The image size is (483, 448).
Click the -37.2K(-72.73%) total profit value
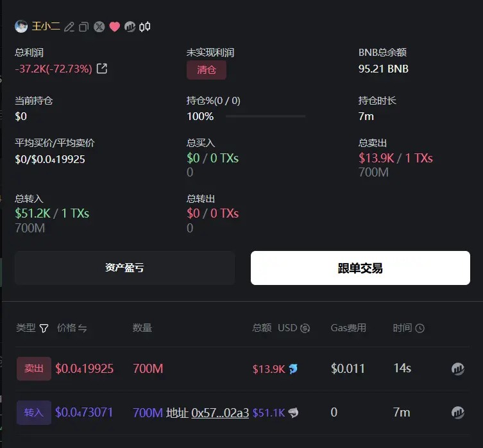click(x=54, y=69)
